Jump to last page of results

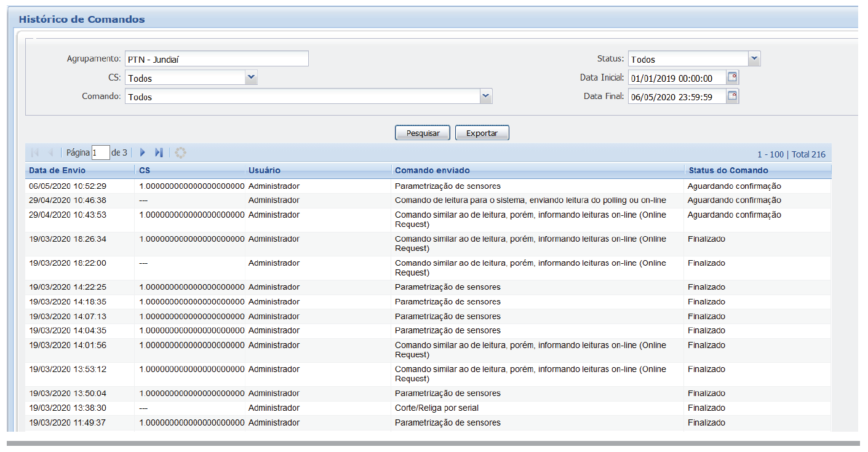tap(159, 153)
